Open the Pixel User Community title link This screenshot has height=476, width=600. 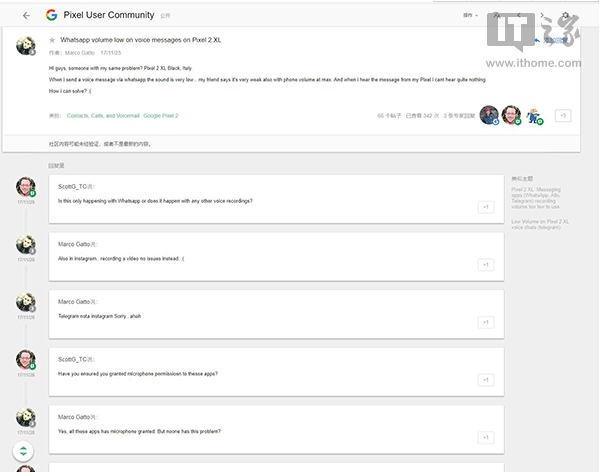(109, 15)
